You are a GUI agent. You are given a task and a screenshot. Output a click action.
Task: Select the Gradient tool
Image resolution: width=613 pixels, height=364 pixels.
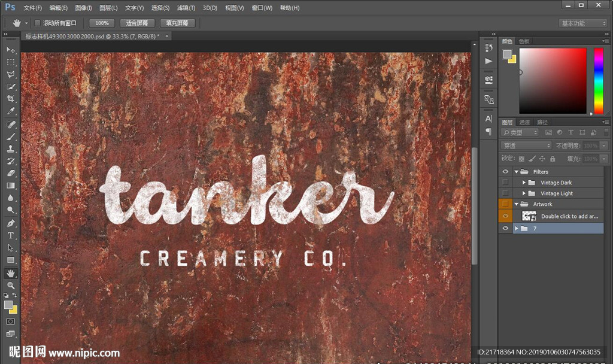(x=11, y=186)
